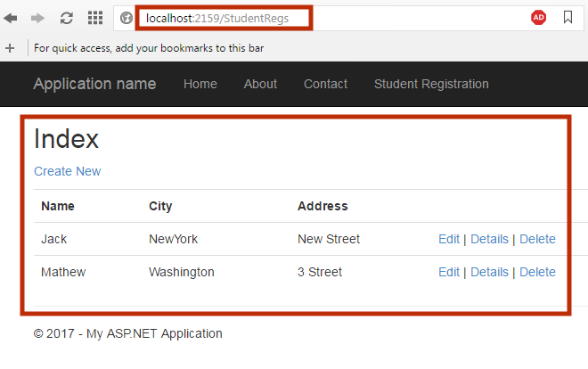
Task: Open the AD blocker extension icon
Action: point(538,18)
